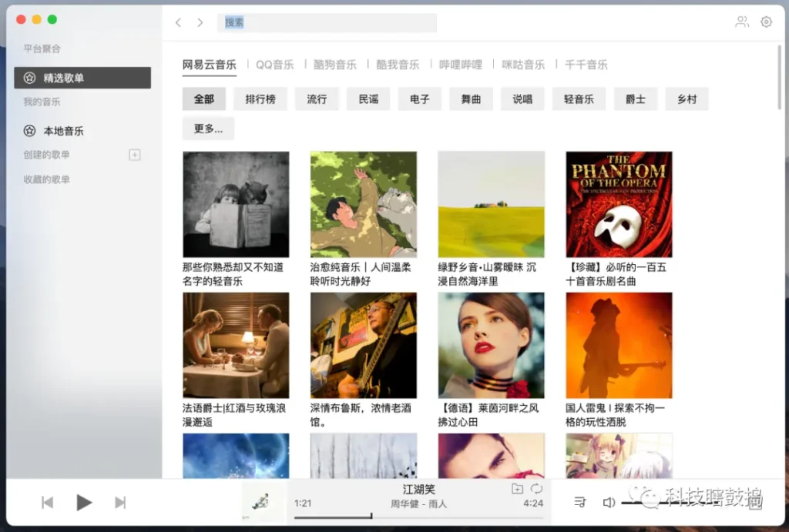Open the 那些你熟悉却又不知道名字的轻音乐 playlist cover
Screen dimensions: 789x532
(x=236, y=205)
